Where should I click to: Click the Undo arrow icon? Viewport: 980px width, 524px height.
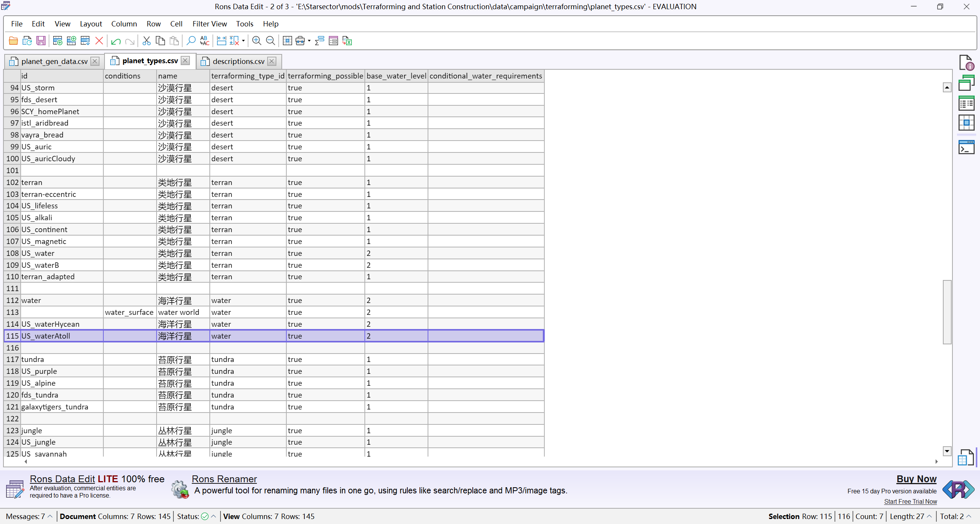click(x=116, y=41)
